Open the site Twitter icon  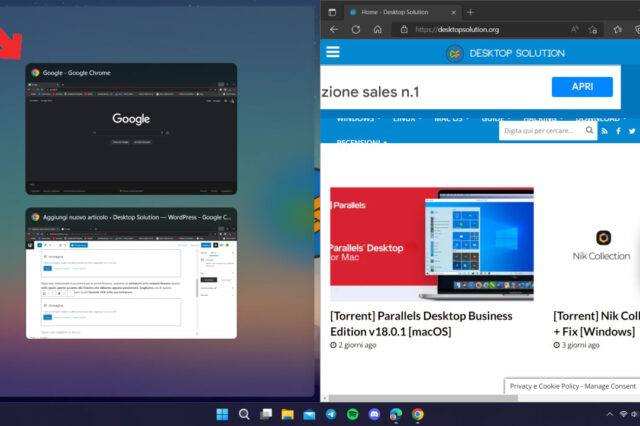(632, 131)
